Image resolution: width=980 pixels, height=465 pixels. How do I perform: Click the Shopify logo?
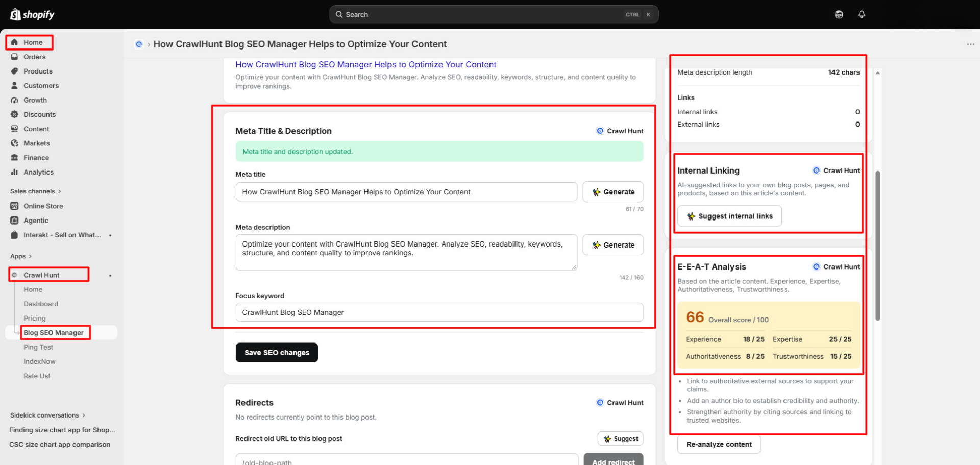[32, 14]
